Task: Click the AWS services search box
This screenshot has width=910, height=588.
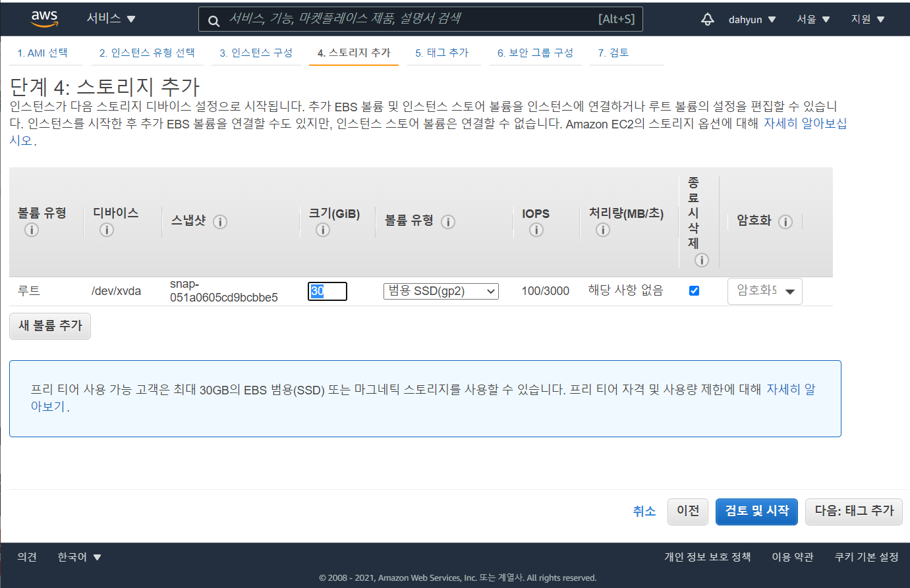Action: click(x=420, y=19)
